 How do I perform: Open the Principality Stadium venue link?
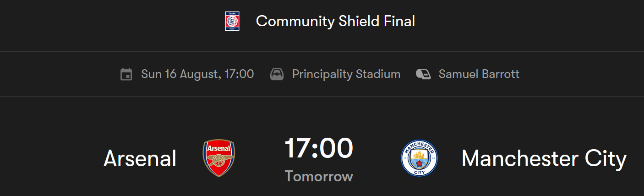click(346, 74)
